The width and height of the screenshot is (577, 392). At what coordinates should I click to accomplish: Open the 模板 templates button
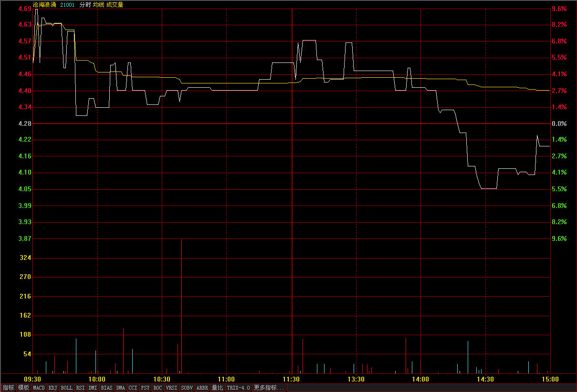[x=23, y=388]
